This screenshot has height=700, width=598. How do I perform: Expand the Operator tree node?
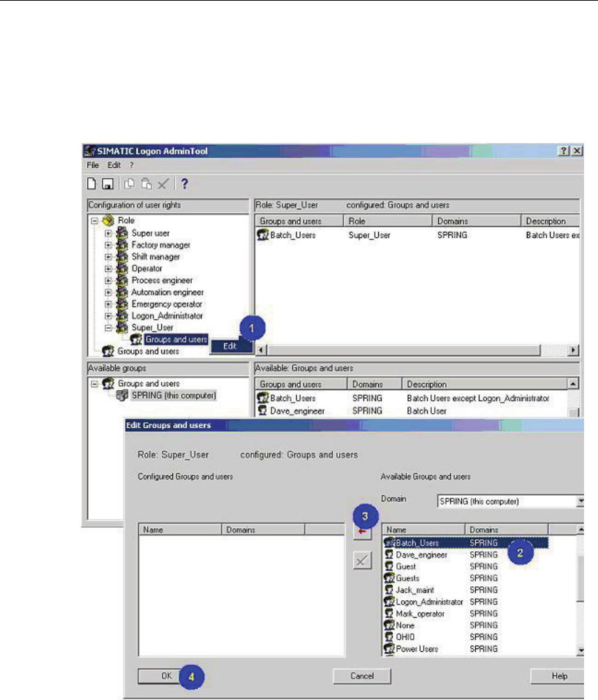108,269
